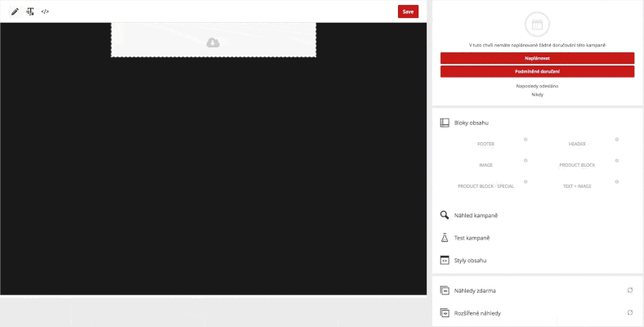Select the TEXT + IMAGE content block

(x=577, y=186)
